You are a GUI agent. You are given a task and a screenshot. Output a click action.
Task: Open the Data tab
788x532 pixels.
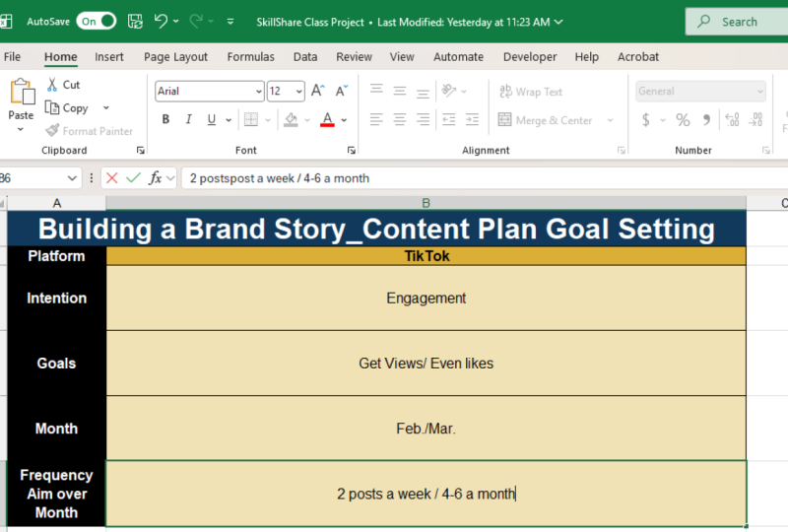[305, 57]
